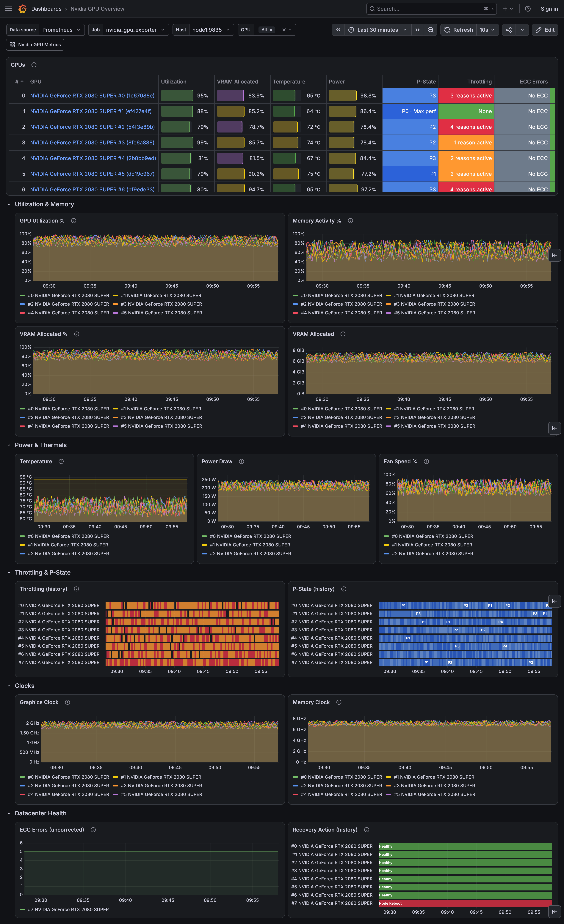Show info for Memory Activity % panel
Image resolution: width=564 pixels, height=924 pixels.
(x=350, y=220)
